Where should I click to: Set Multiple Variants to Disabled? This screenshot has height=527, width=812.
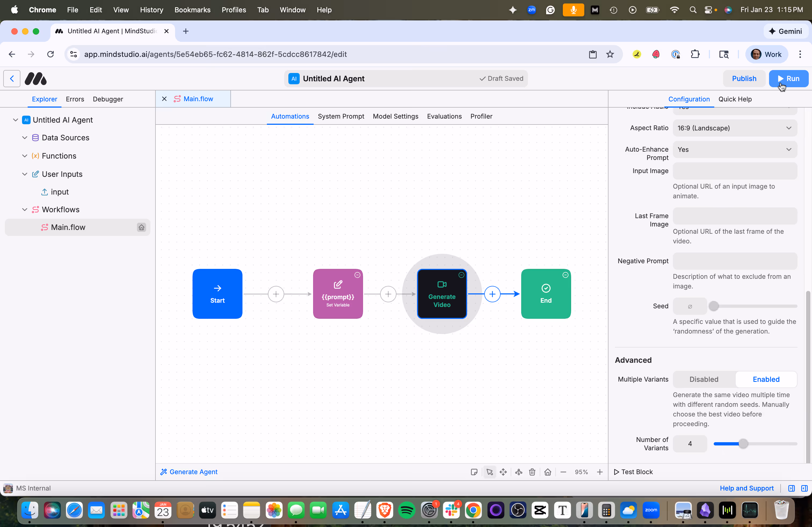(704, 379)
